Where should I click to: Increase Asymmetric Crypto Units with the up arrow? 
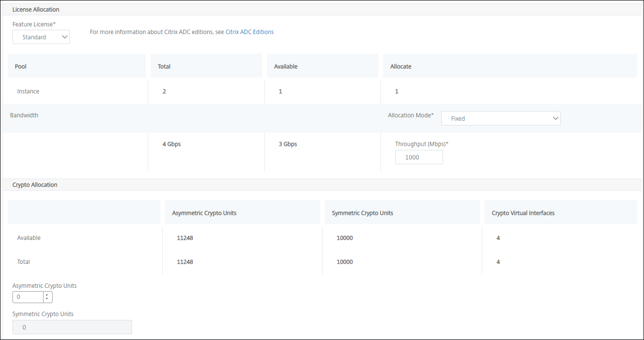point(46,295)
